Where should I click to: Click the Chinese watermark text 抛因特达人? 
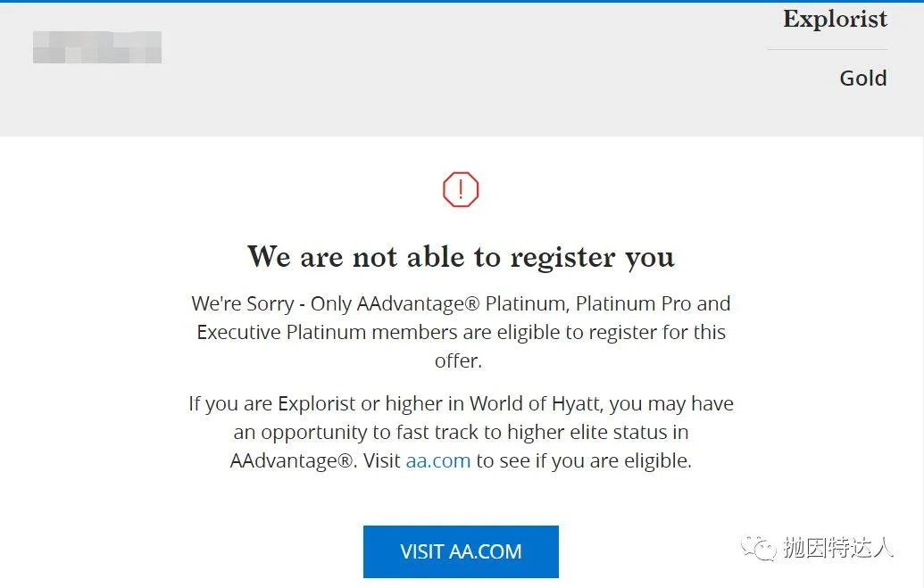click(838, 548)
